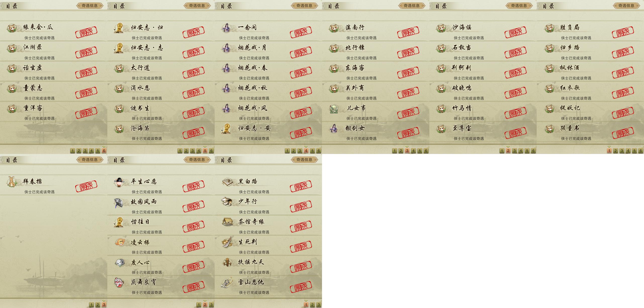
Task: Click the wooden stake icon for 扶摇九天
Action: [227, 262]
